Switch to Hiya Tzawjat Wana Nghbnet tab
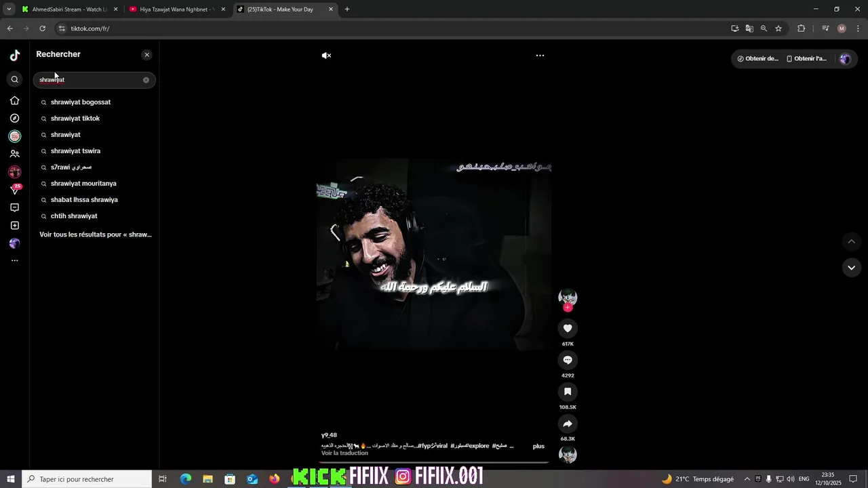This screenshot has width=868, height=488. tap(176, 9)
